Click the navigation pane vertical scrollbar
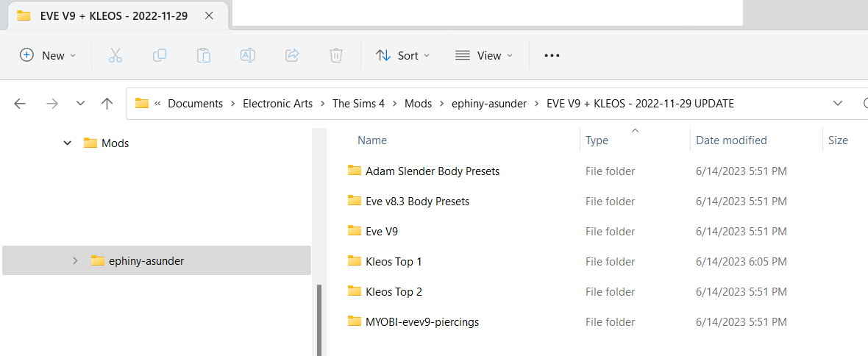The height and width of the screenshot is (356, 868). 319,319
